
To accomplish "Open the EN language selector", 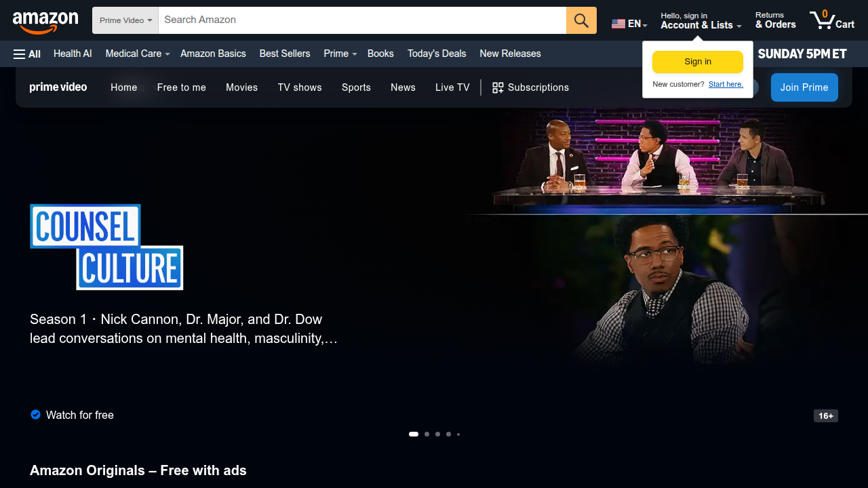I will (x=629, y=24).
